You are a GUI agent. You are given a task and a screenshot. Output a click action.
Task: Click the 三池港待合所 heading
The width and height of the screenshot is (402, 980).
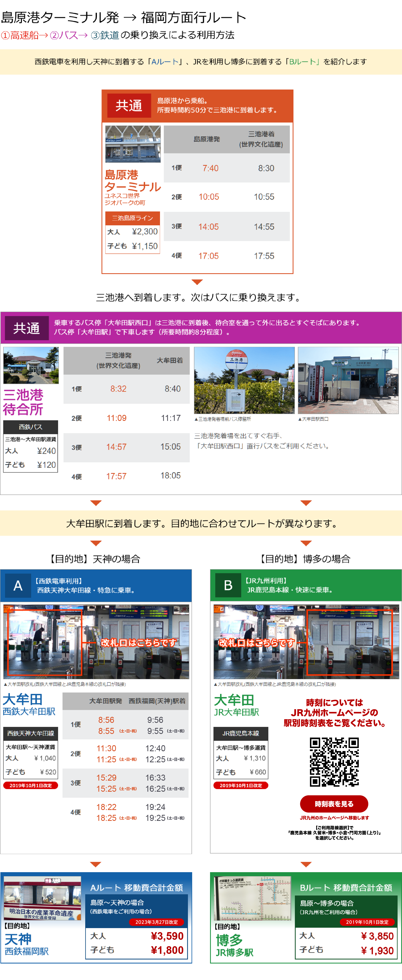23,402
